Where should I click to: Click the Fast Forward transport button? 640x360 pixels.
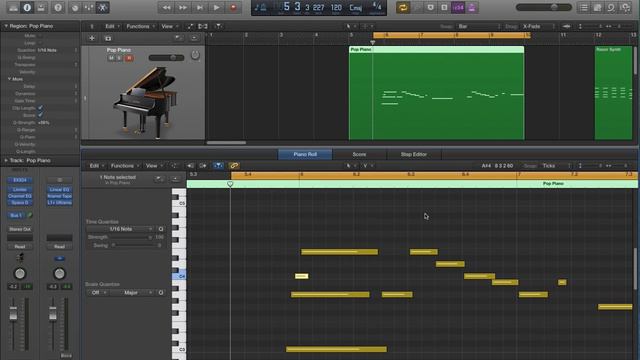tap(183, 7)
